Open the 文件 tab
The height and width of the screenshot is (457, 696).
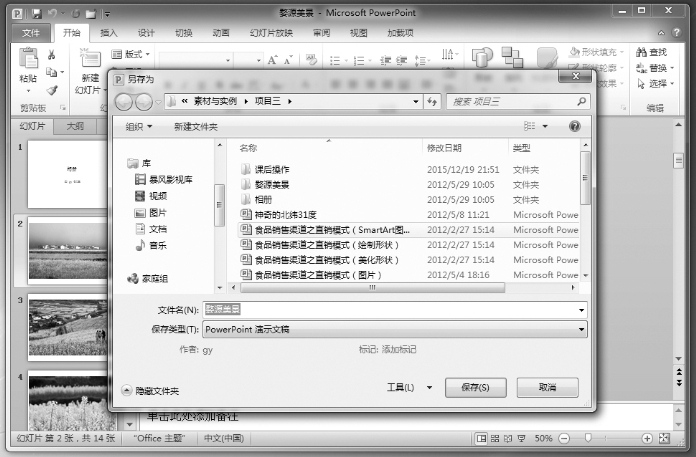pos(31,33)
